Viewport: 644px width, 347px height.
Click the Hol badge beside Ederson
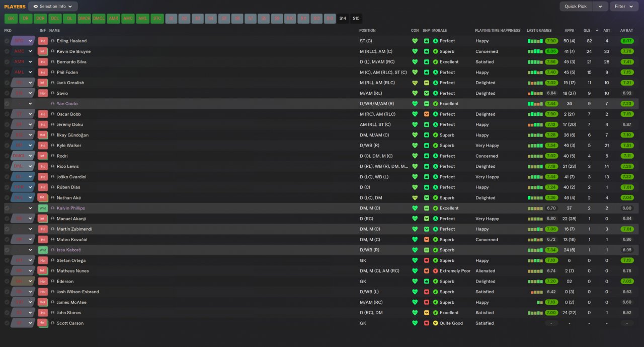[43, 282]
